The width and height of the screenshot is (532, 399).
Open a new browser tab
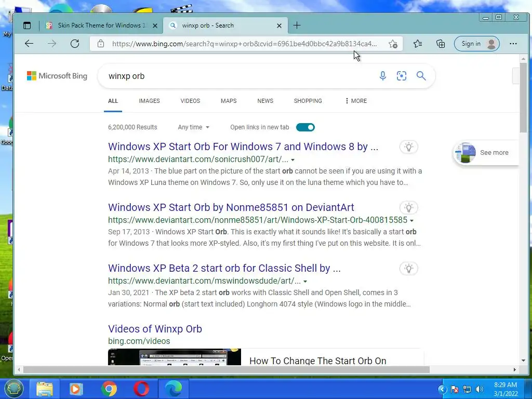tap(297, 25)
